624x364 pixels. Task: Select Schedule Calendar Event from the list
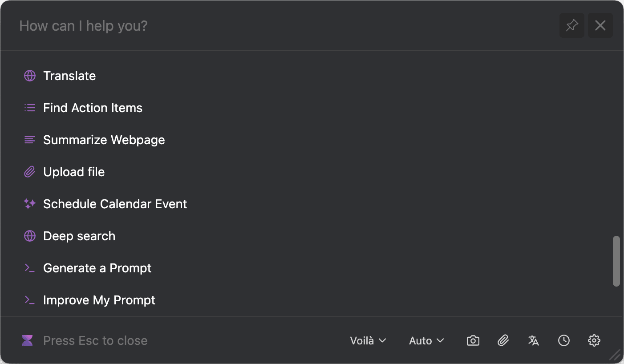(x=115, y=204)
